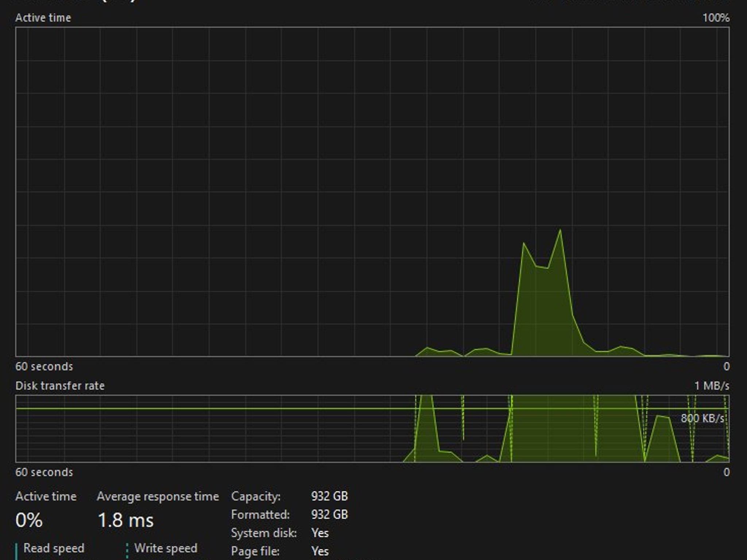The height and width of the screenshot is (560, 747).
Task: Click inside the Active time usage graph
Action: point(372,192)
